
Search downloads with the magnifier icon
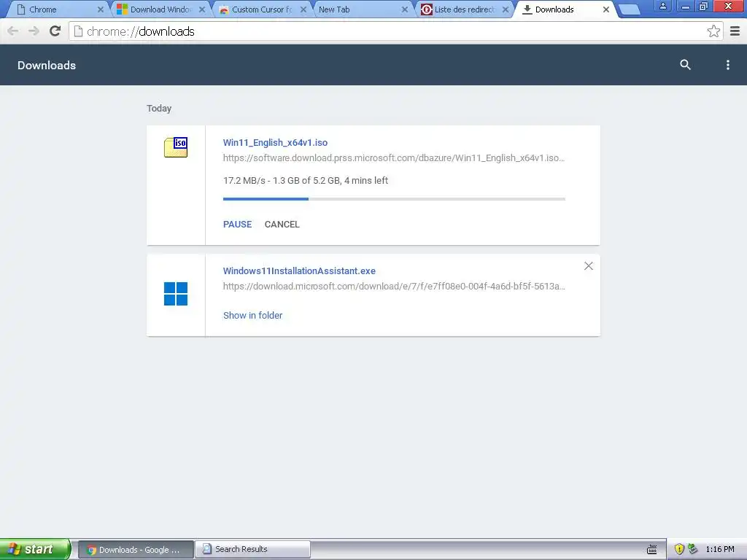(x=685, y=65)
